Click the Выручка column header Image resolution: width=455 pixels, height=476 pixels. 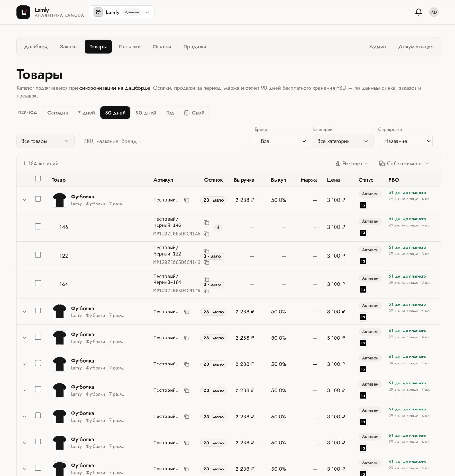[x=244, y=180]
